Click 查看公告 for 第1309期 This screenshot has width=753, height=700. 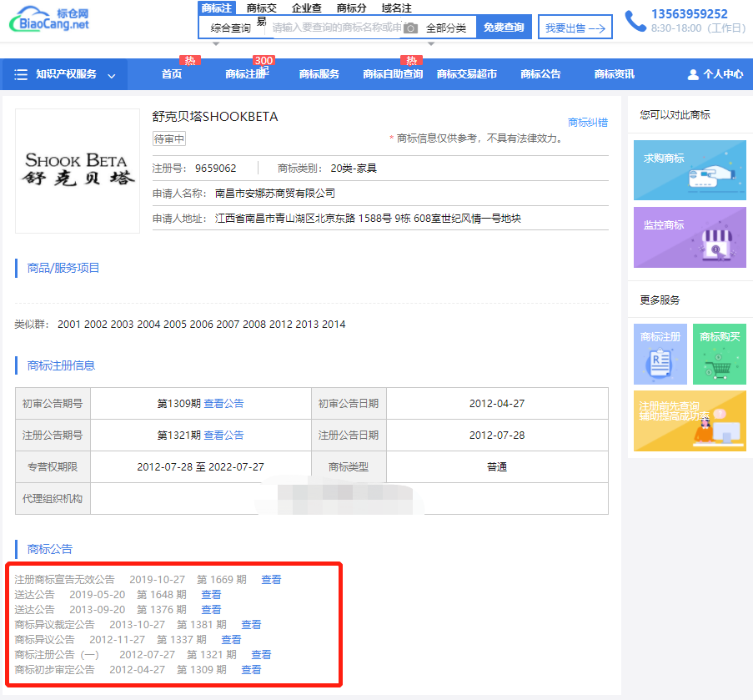coord(223,404)
